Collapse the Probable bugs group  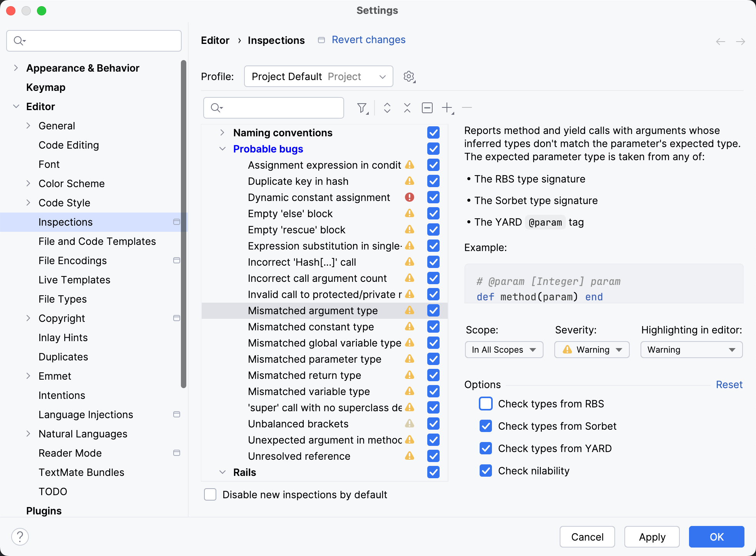pos(222,149)
